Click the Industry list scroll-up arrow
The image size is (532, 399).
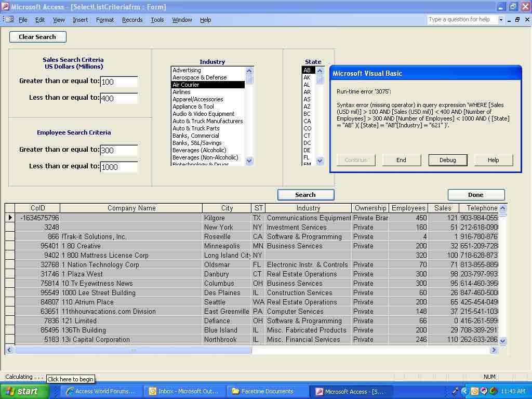click(249, 71)
